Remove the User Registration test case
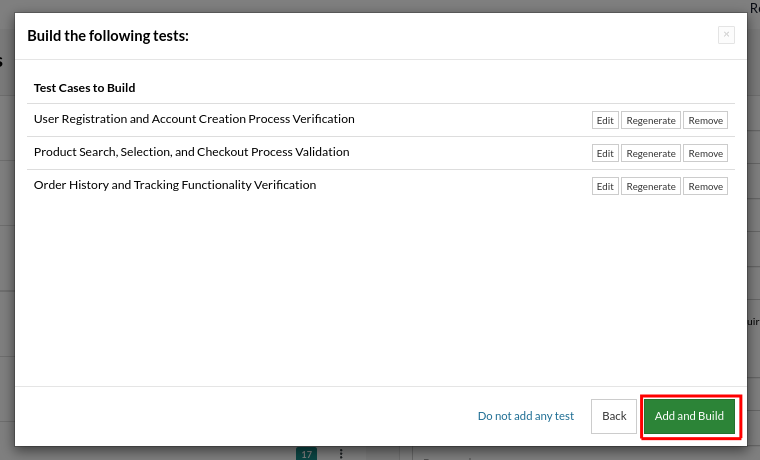Image resolution: width=760 pixels, height=460 pixels. click(705, 121)
